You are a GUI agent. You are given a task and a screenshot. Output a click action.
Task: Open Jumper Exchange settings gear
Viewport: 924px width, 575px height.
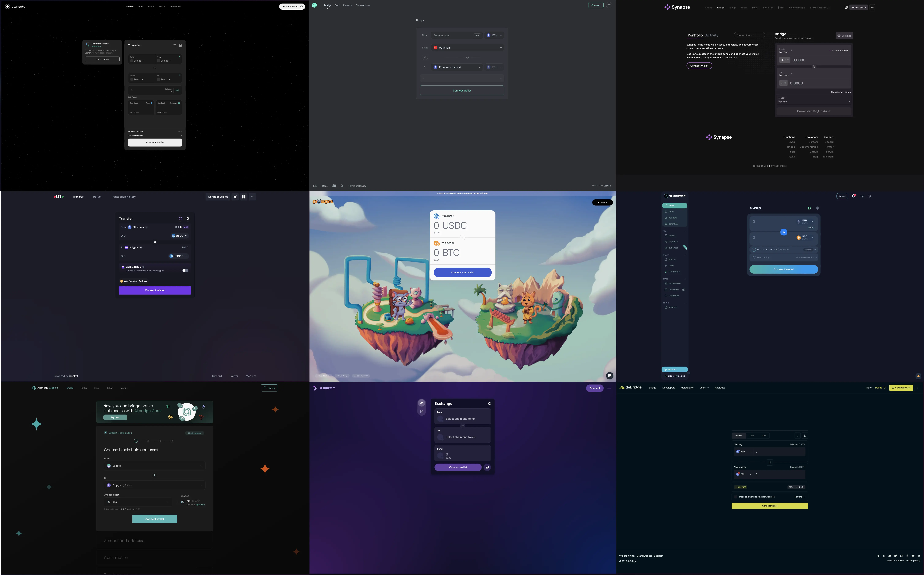[x=489, y=404]
